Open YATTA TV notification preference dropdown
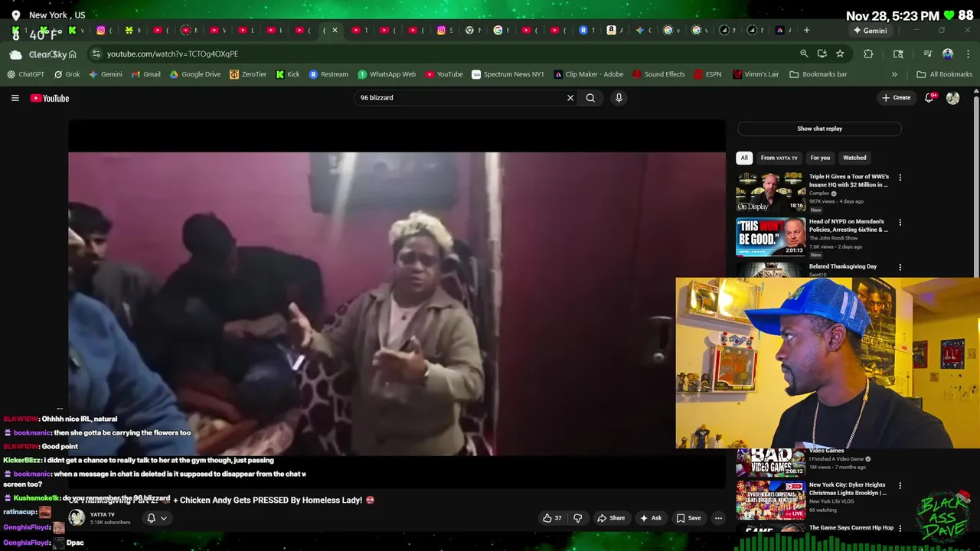This screenshot has height=551, width=980. [156, 518]
